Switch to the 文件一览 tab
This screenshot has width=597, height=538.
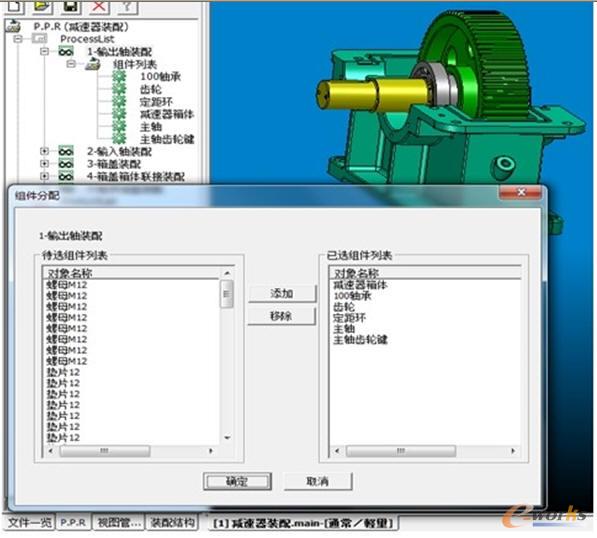[x=30, y=522]
